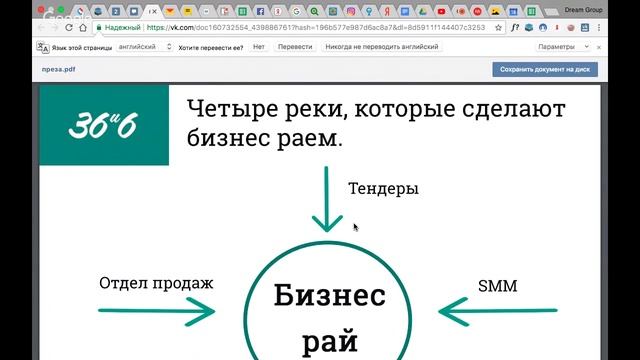
Task: Click the Надежный secure label
Action: click(122, 27)
